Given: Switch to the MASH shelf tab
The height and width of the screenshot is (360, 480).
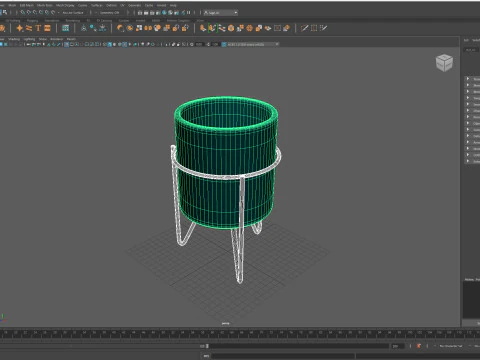Looking at the screenshot, I should click(156, 21).
